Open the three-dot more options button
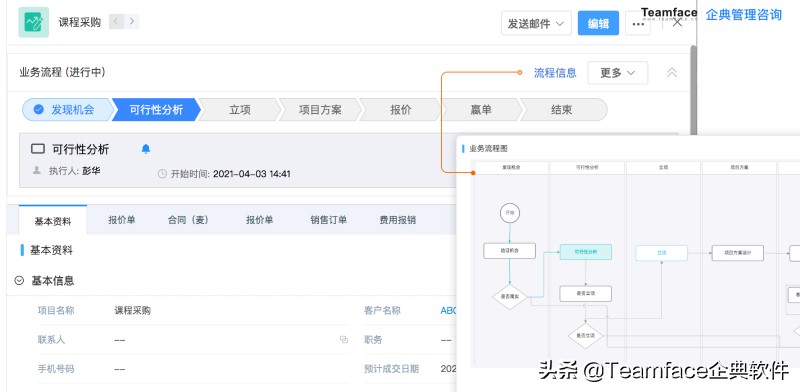 pyautogui.click(x=638, y=23)
